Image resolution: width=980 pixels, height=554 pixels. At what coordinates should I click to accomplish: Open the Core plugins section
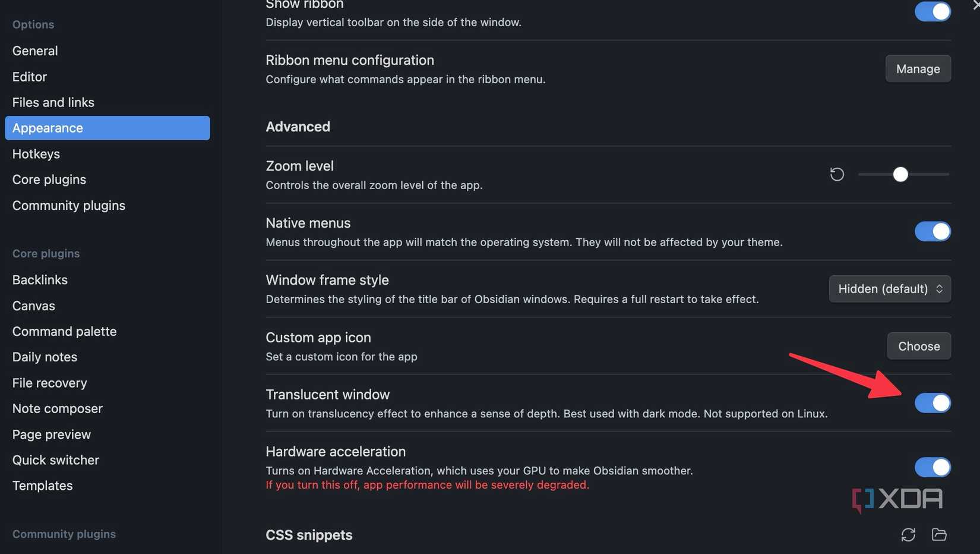point(49,179)
